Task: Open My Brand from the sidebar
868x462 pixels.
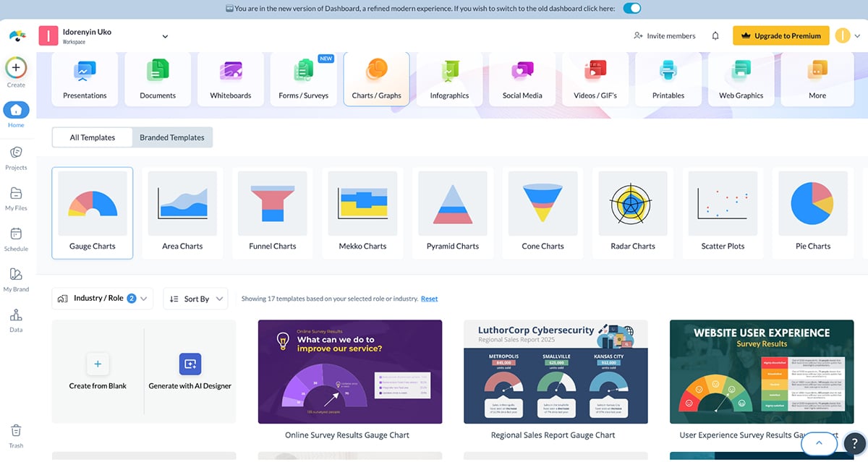Action: (16, 278)
